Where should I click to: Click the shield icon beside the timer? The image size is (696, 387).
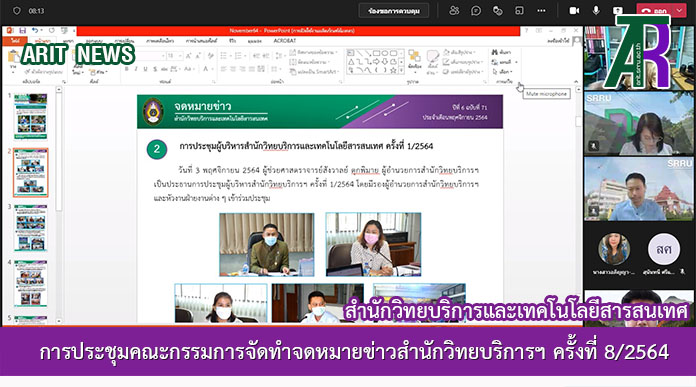pos(16,11)
